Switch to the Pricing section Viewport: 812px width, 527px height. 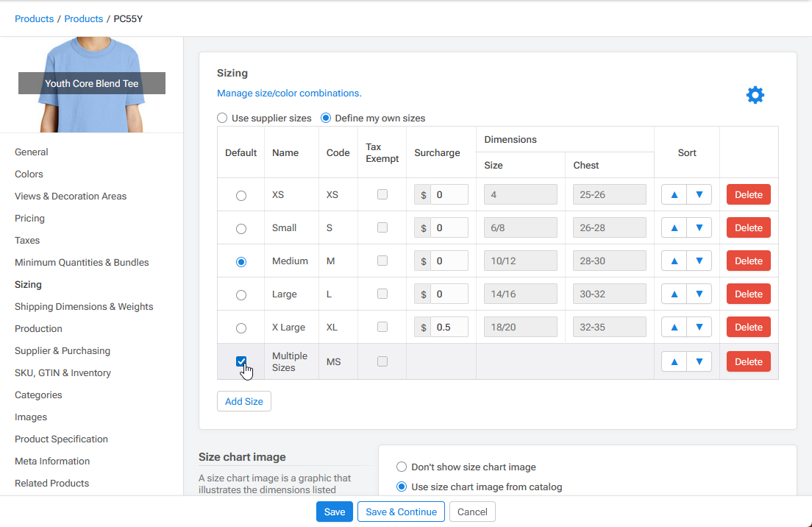pos(29,218)
